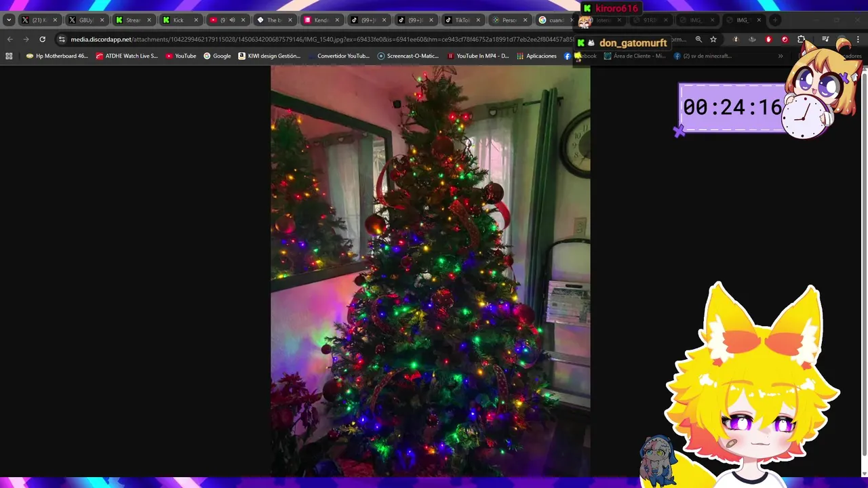The width and height of the screenshot is (868, 488).
Task: Close the Kick Stream tab
Action: (x=149, y=20)
